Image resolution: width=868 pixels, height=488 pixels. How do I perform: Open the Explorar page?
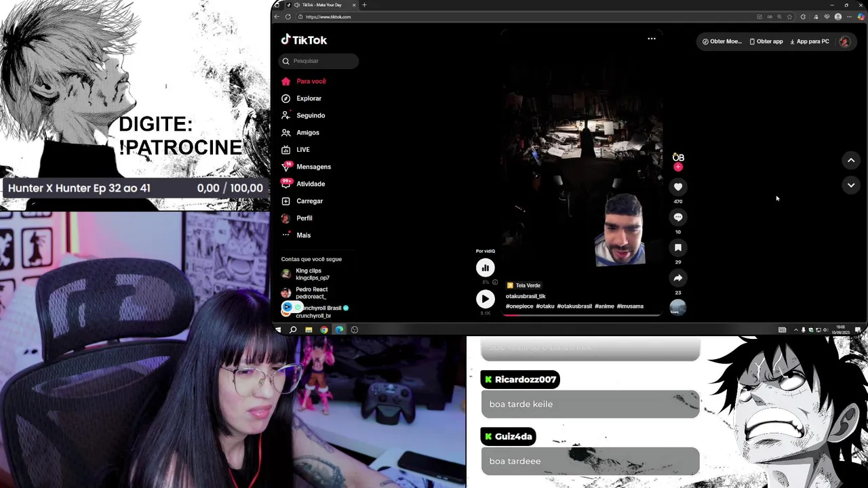pyautogui.click(x=301, y=98)
